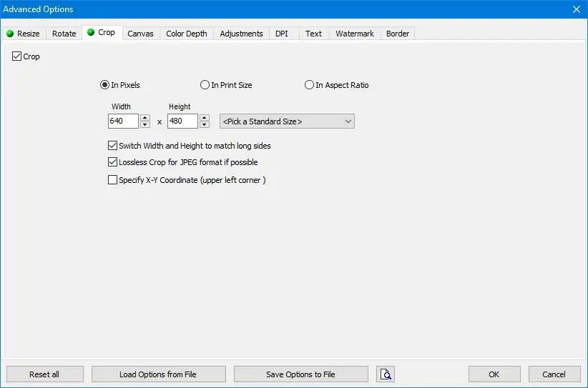
Task: Open the Border tab
Action: [398, 34]
